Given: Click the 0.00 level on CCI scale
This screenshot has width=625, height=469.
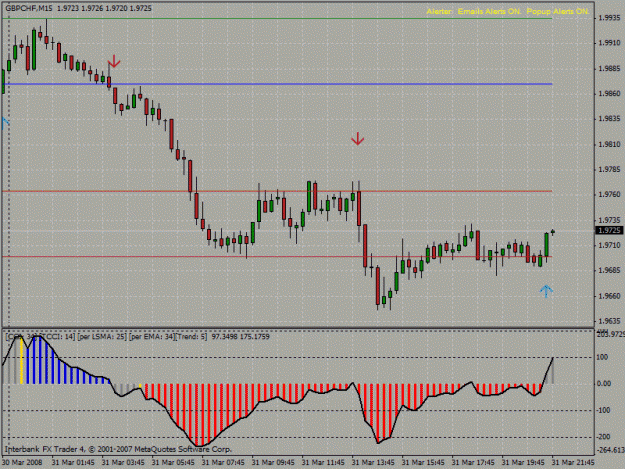Looking at the screenshot, I should (x=604, y=383).
